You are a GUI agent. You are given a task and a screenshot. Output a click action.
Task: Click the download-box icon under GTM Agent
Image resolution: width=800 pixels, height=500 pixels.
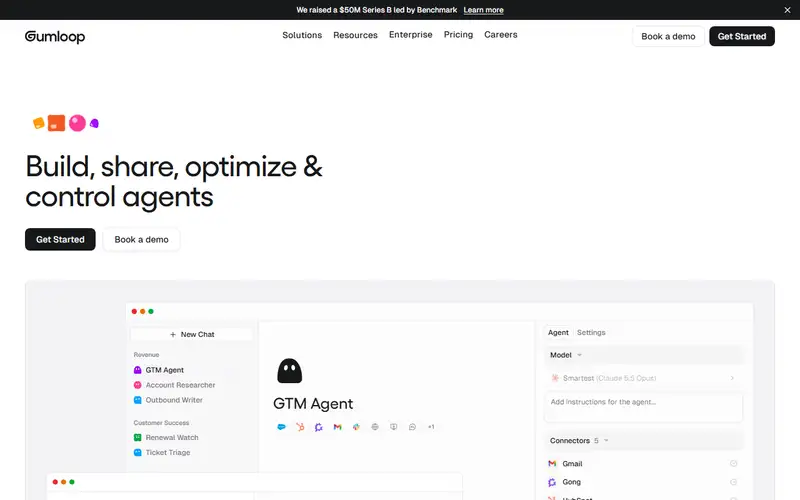pyautogui.click(x=393, y=427)
